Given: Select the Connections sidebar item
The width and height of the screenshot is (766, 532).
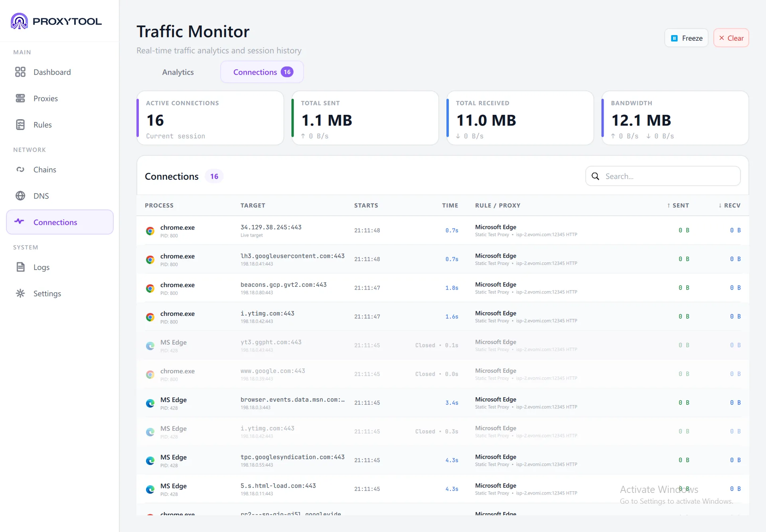Looking at the screenshot, I should coord(60,222).
